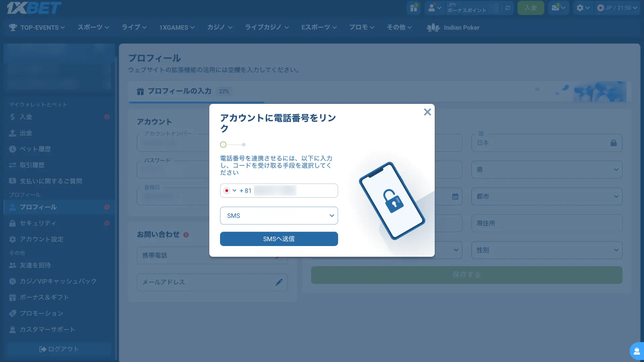Open the live chat support bubble
644x362 pixels.
pos(637,351)
